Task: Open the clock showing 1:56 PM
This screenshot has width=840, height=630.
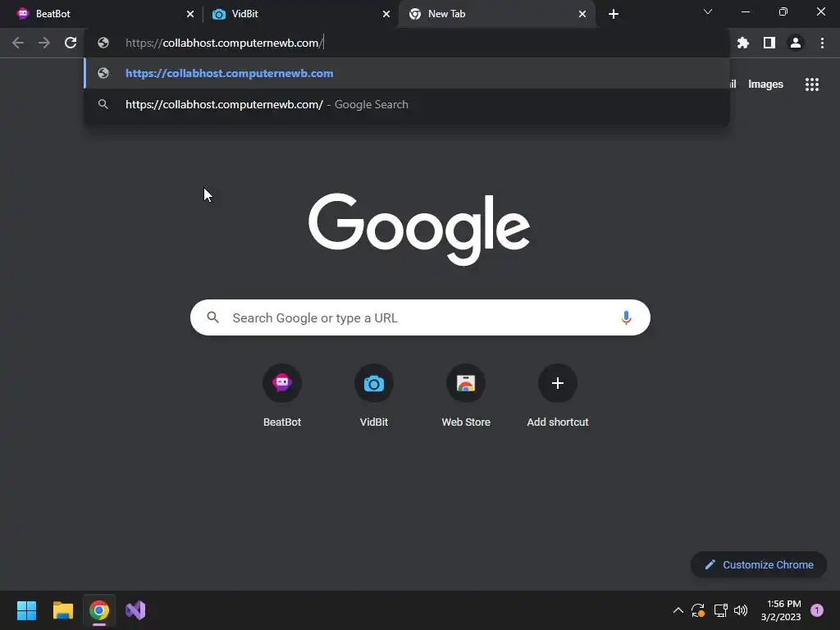Action: point(781,610)
